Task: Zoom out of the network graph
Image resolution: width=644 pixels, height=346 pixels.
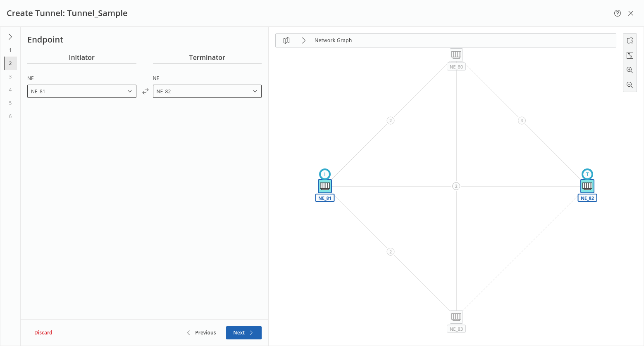Action: (630, 85)
